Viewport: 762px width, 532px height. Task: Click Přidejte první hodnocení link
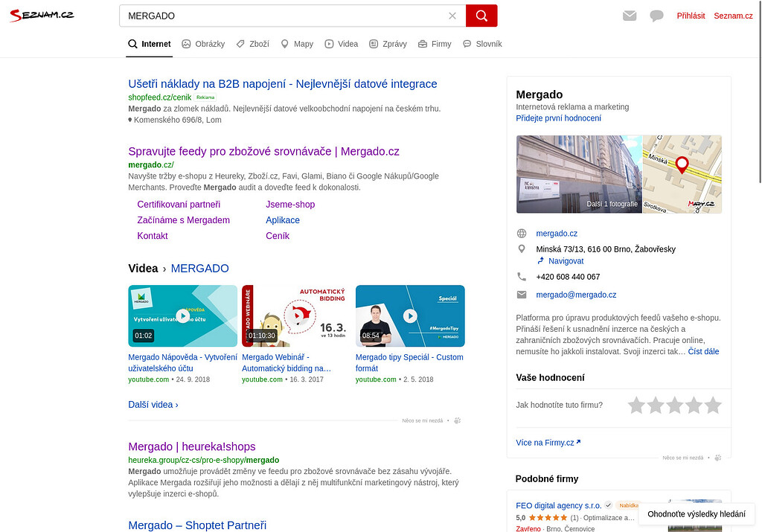coord(558,118)
